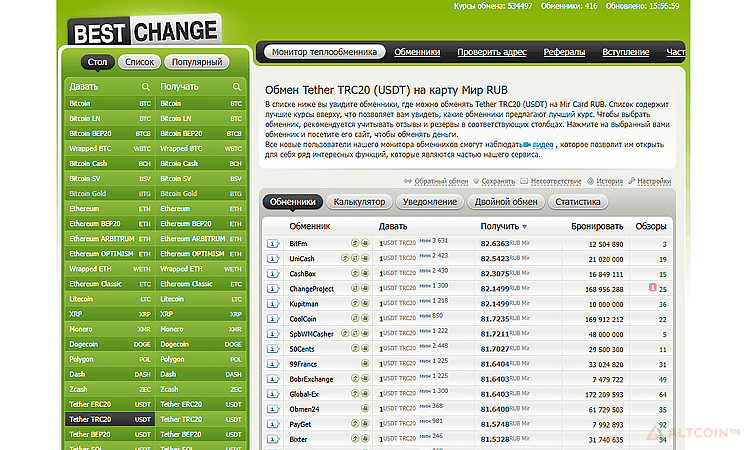This screenshot has width=750, height=450.
Task: Open the PayGet info icon
Action: (x=273, y=424)
